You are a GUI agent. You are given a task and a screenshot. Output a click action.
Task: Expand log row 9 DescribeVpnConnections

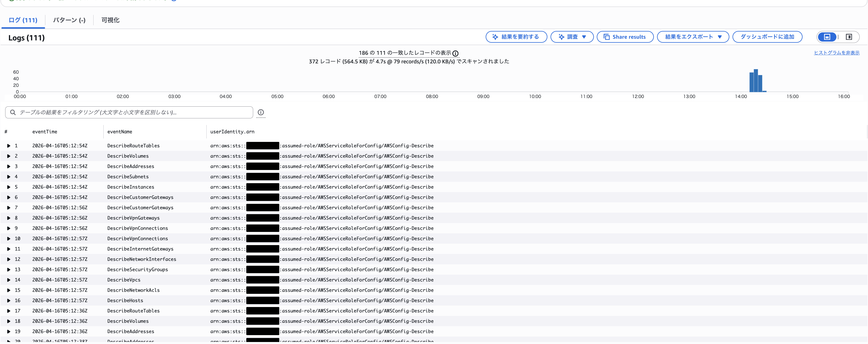point(9,228)
